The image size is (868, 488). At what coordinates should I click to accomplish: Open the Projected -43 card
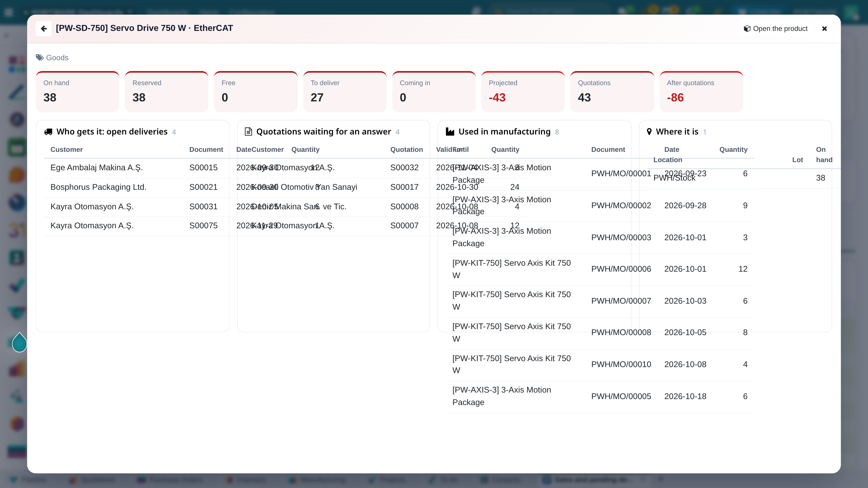pyautogui.click(x=523, y=92)
